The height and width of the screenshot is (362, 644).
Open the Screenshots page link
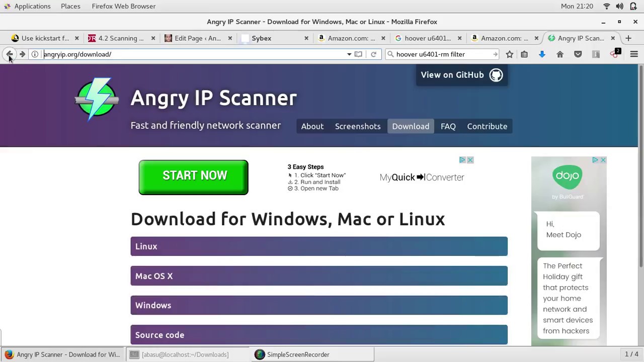pyautogui.click(x=358, y=126)
